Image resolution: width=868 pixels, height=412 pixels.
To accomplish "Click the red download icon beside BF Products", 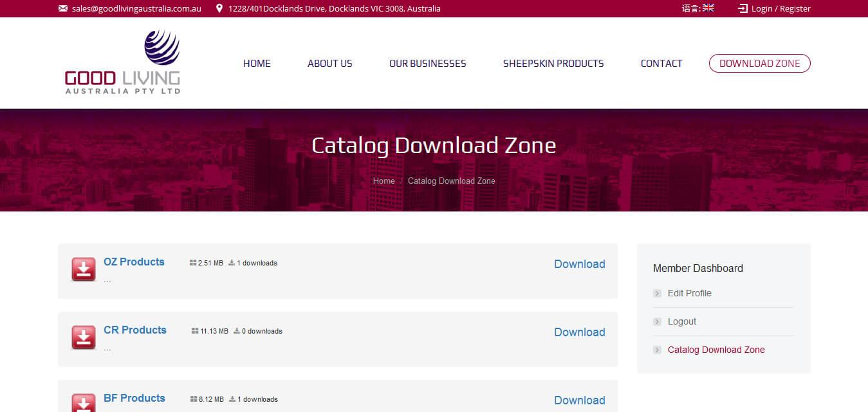I will (84, 402).
